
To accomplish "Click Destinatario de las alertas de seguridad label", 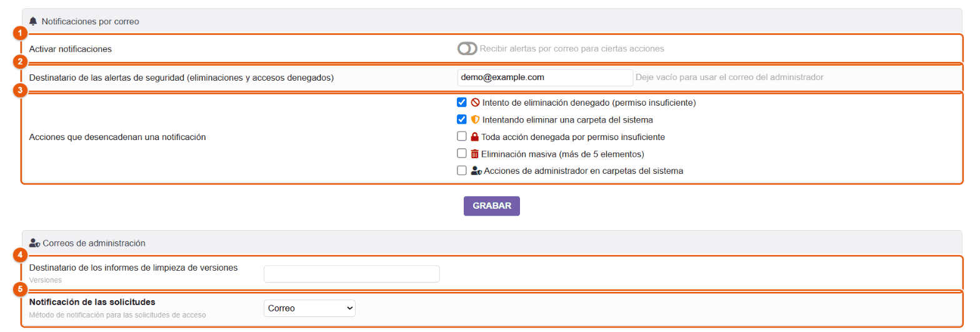I will (182, 78).
